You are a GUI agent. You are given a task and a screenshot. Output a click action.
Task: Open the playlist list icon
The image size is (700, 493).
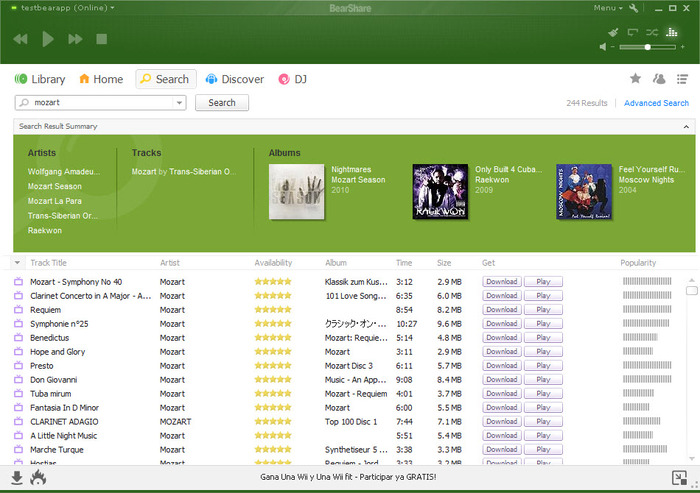[682, 79]
